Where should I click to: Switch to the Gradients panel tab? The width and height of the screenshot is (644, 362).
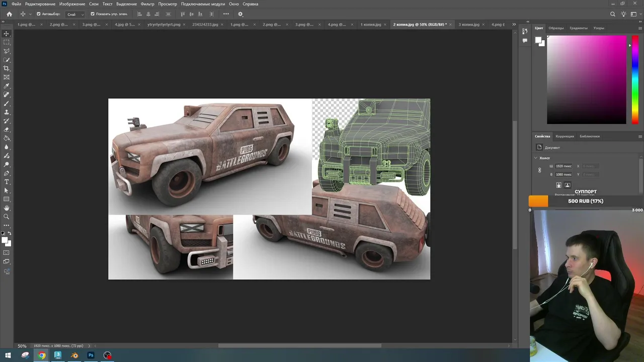[x=579, y=28]
